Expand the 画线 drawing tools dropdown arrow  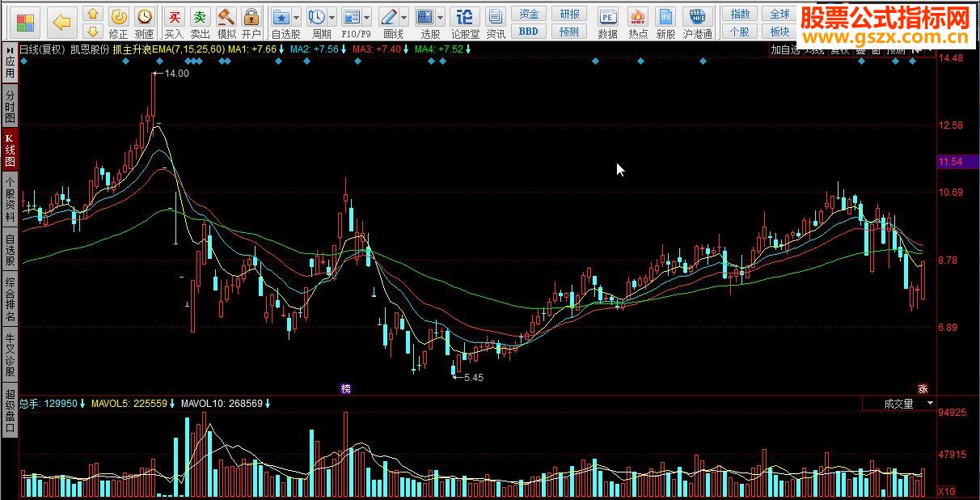404,16
